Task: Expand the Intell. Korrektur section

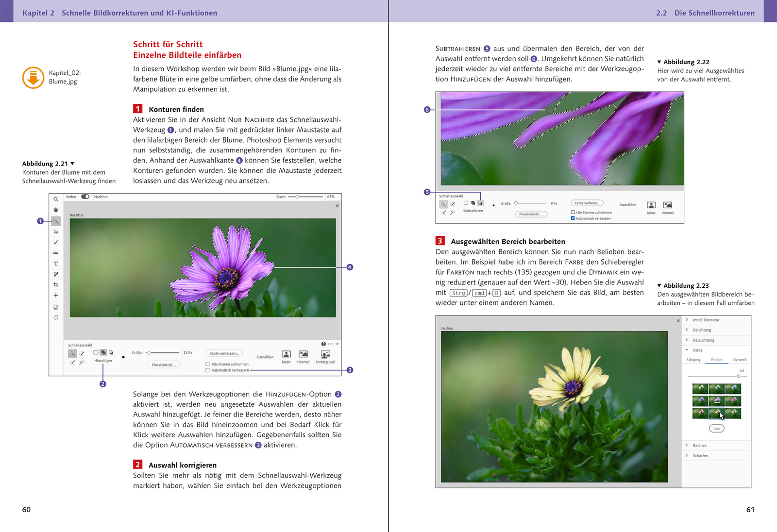Action: click(x=687, y=320)
